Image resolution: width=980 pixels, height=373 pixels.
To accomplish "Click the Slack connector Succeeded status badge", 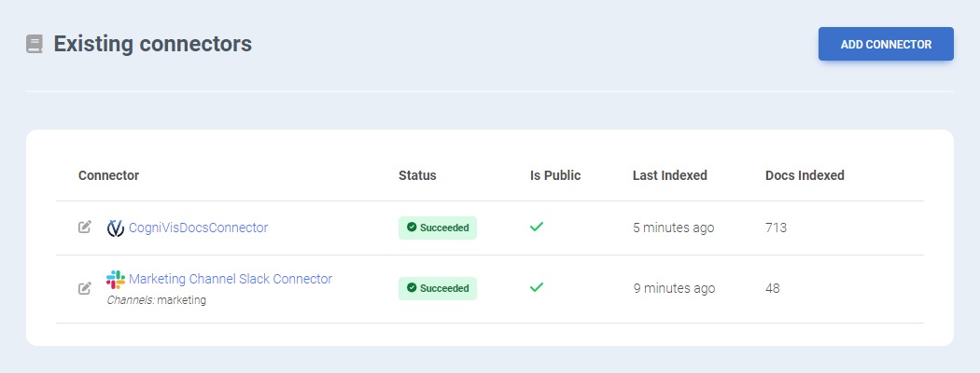I will (438, 289).
